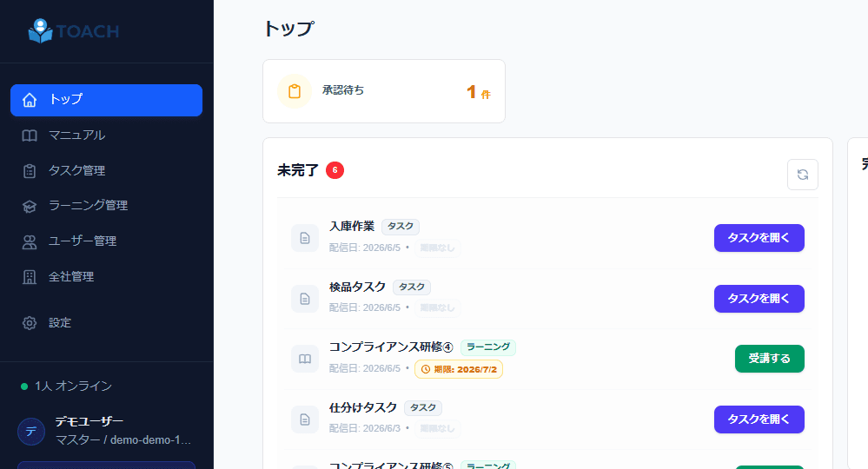Click the トップ page heading
The image size is (868, 469).
[x=289, y=28]
